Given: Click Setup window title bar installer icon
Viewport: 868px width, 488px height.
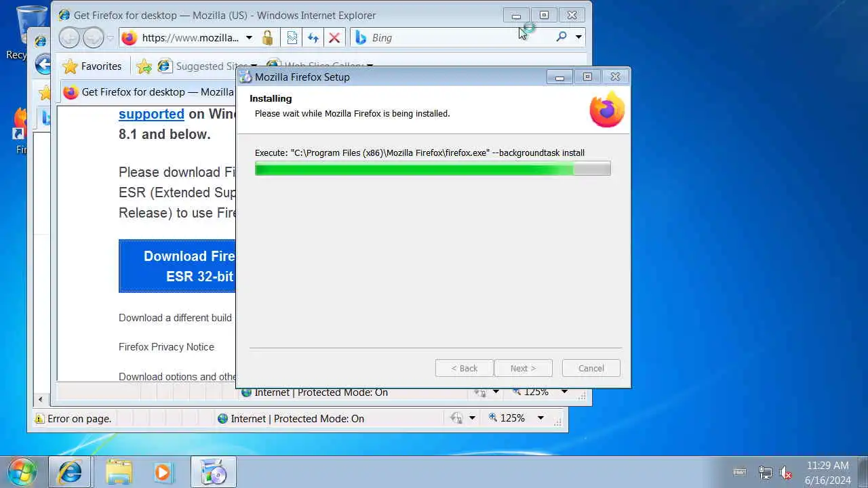Looking at the screenshot, I should [x=245, y=77].
